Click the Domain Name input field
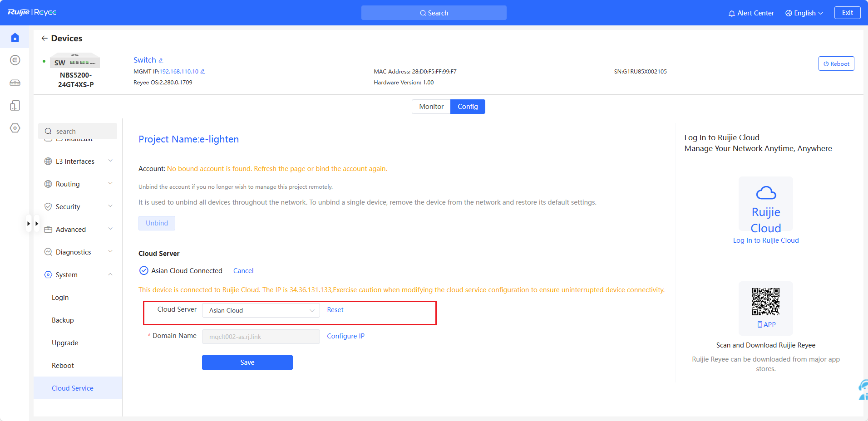Viewport: 868px width, 421px height. pyautogui.click(x=261, y=337)
